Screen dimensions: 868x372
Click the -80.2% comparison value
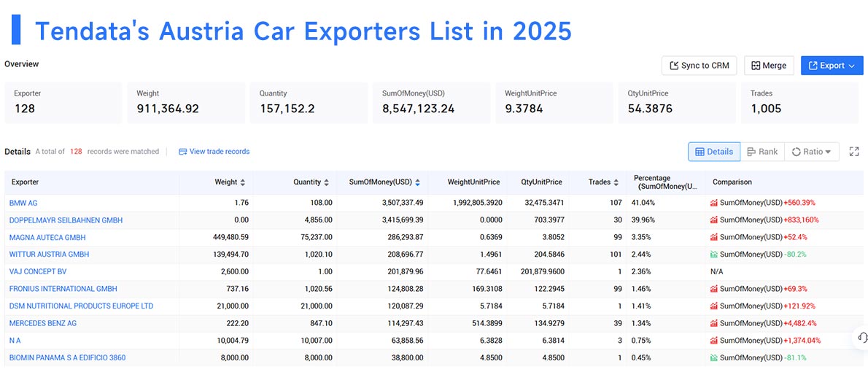[795, 255]
